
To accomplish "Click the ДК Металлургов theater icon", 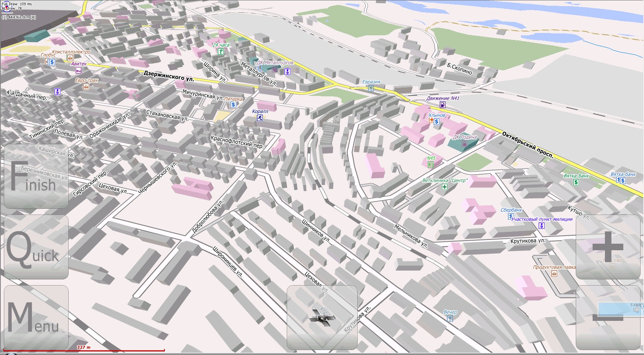I will [274, 69].
